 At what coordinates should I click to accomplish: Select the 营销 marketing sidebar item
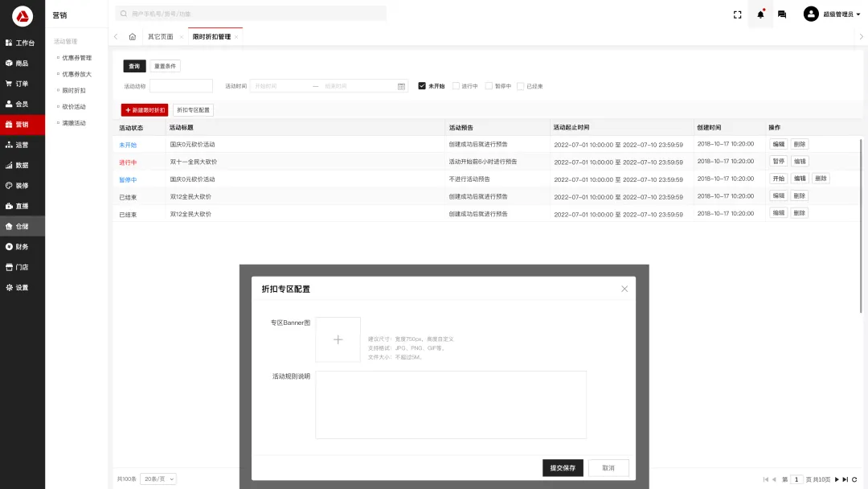coord(23,125)
